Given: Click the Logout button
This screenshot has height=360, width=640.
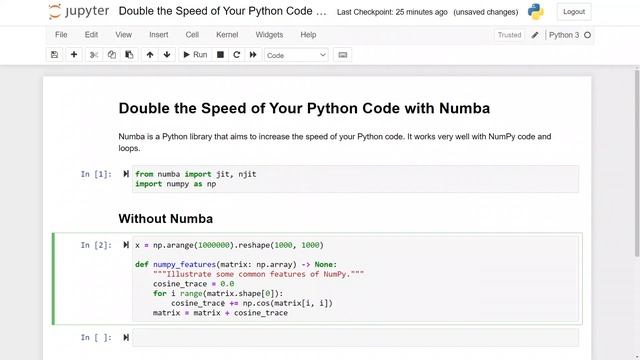Looking at the screenshot, I should point(574,12).
